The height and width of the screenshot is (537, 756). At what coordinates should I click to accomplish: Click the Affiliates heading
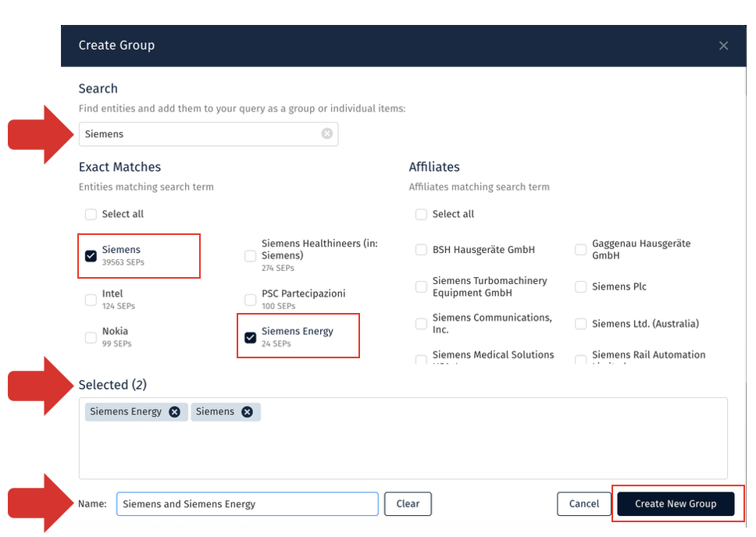coord(434,167)
